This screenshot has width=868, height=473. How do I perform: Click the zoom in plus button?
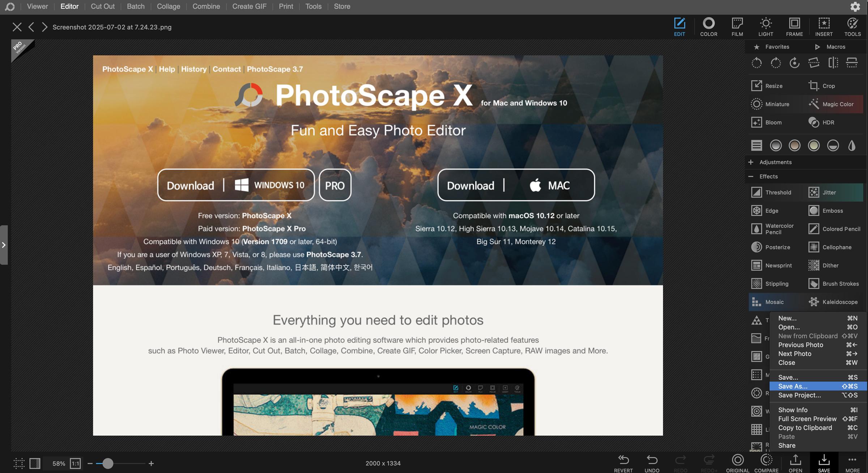[x=151, y=463]
